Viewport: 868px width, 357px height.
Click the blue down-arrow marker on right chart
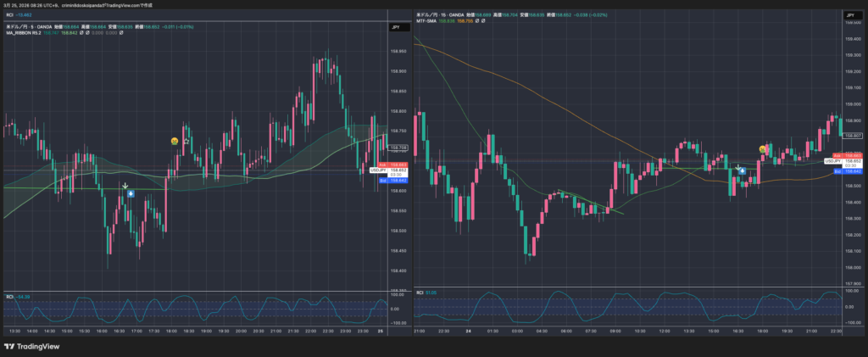743,170
